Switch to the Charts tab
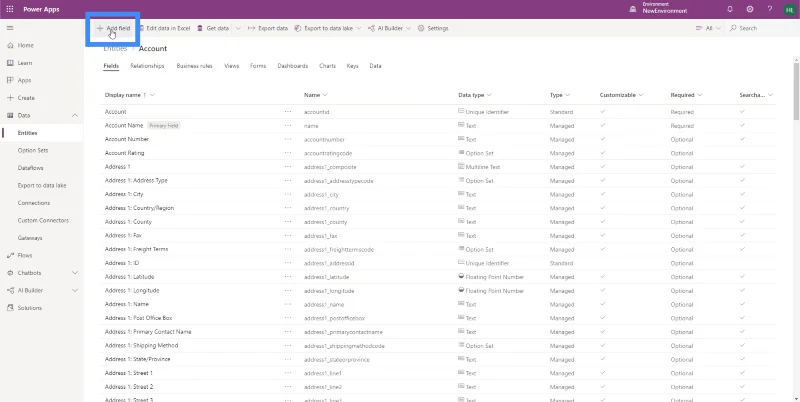 (x=327, y=66)
